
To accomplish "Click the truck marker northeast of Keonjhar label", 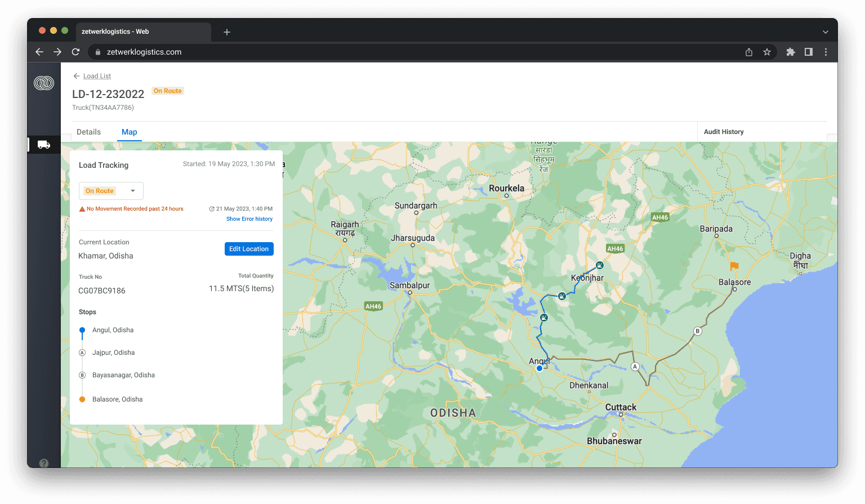I will [600, 265].
